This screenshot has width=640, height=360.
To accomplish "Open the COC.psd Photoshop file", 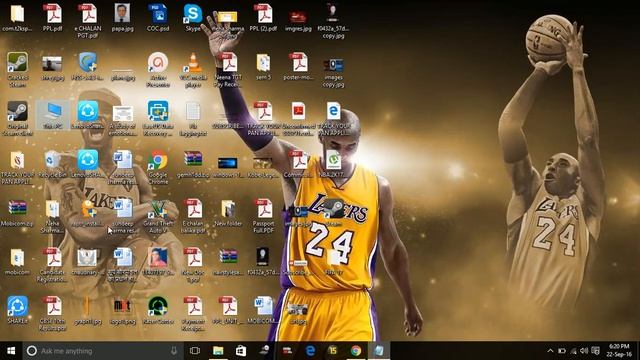I will [158, 18].
